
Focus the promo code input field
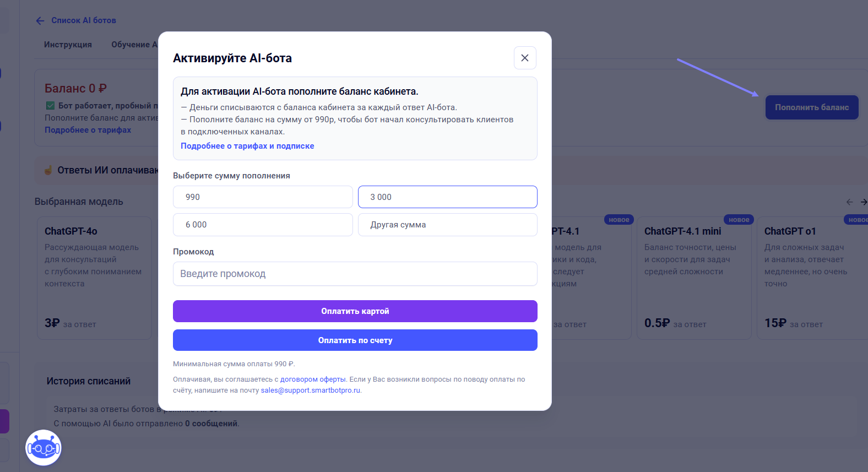click(x=355, y=274)
